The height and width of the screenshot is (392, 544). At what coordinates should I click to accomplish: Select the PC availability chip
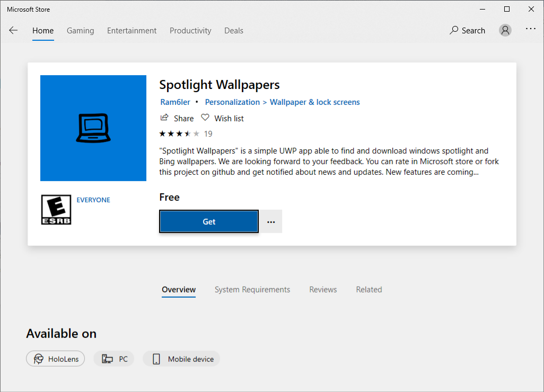(114, 359)
